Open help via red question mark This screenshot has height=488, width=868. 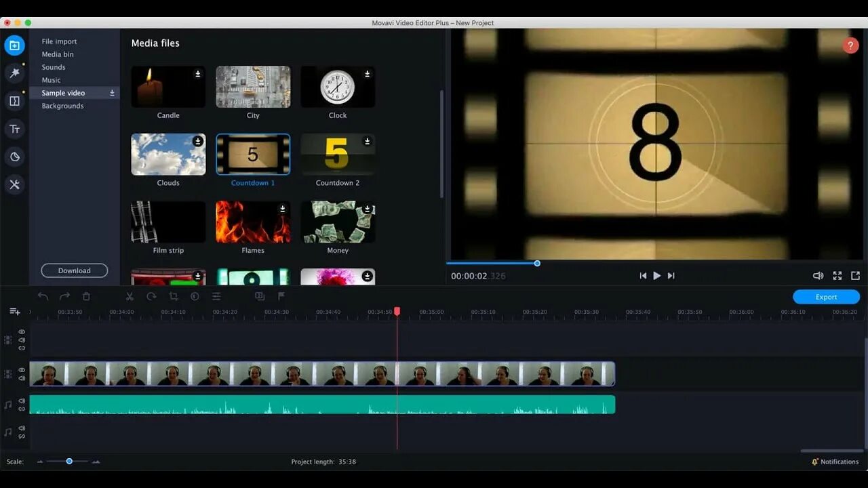(850, 45)
